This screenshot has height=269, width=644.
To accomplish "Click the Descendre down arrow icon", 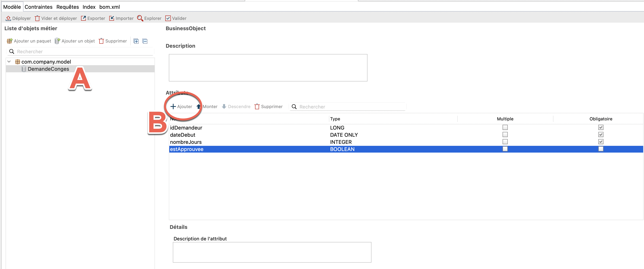I will pos(224,106).
